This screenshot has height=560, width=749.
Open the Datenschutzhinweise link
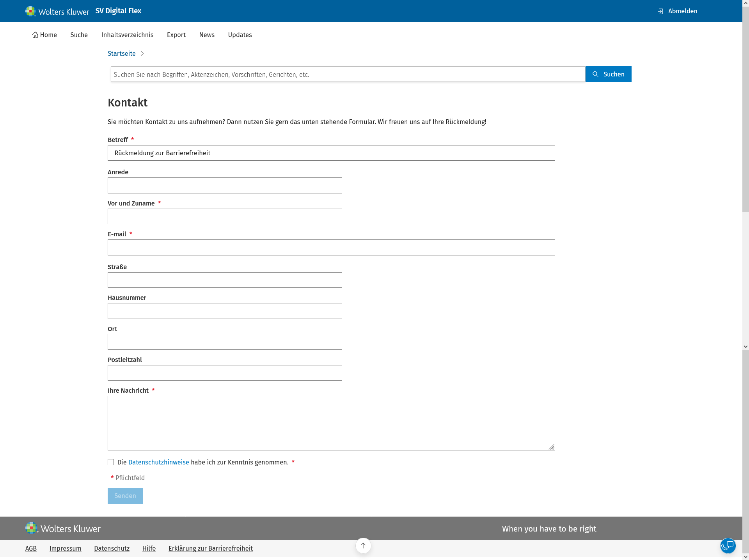pyautogui.click(x=158, y=462)
